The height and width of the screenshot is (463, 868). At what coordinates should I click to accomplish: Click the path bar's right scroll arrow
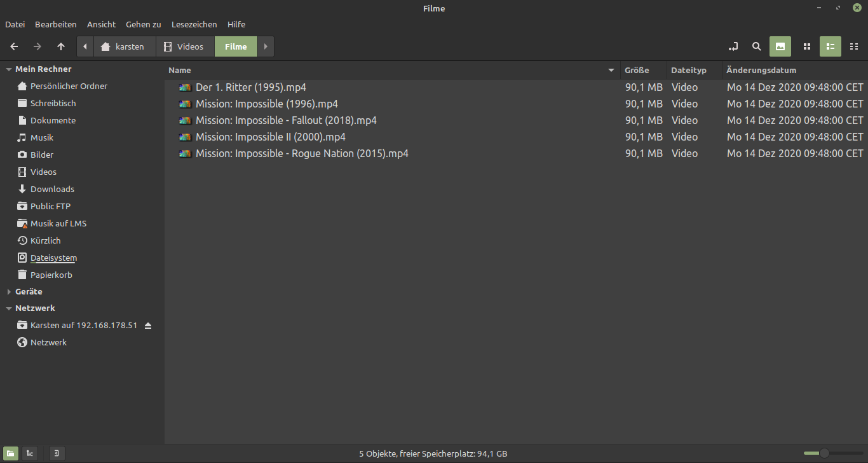266,46
